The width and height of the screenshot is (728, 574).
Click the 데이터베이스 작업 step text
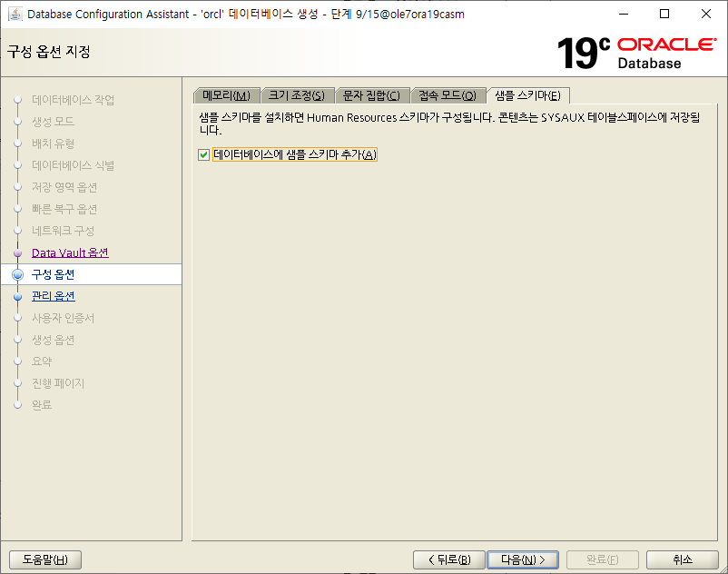click(x=73, y=100)
